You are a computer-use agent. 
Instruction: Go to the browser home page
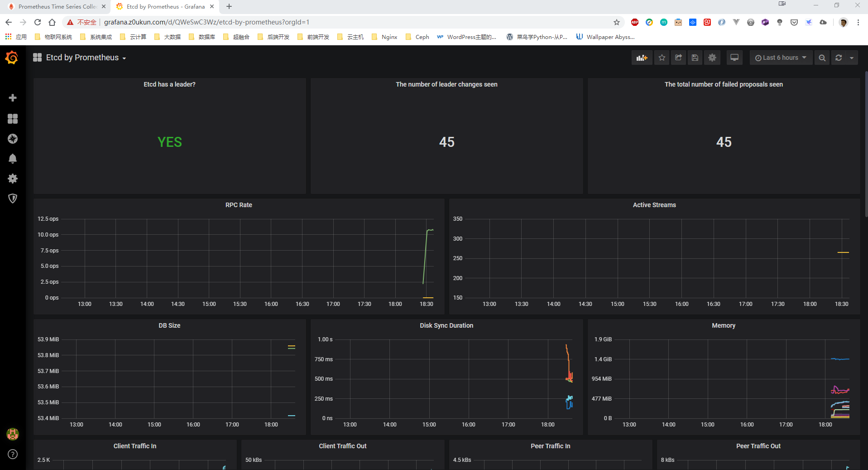point(52,22)
